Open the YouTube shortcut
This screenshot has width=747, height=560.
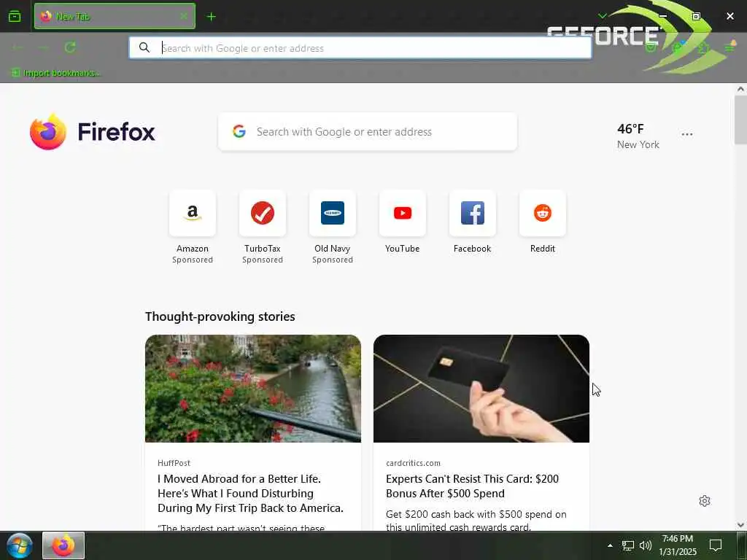pyautogui.click(x=403, y=213)
